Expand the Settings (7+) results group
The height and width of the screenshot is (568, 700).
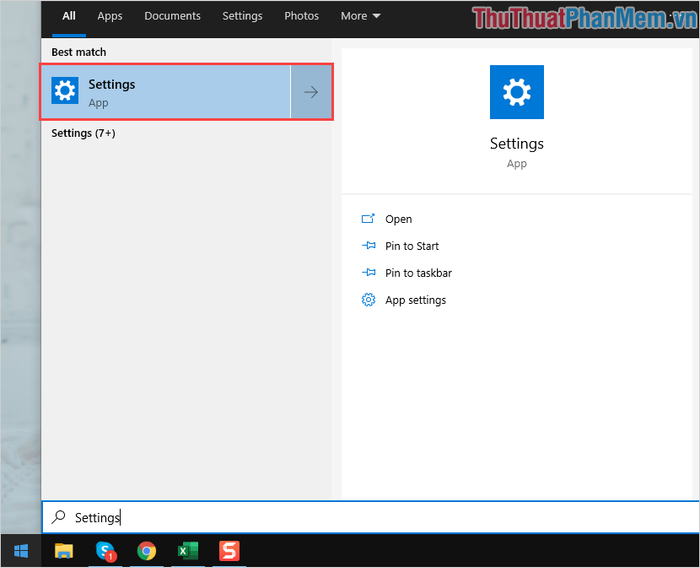click(x=83, y=133)
